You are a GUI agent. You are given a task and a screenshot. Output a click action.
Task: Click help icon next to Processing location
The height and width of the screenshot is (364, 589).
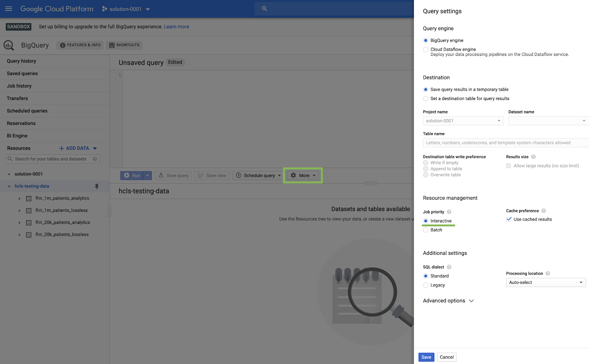click(548, 274)
